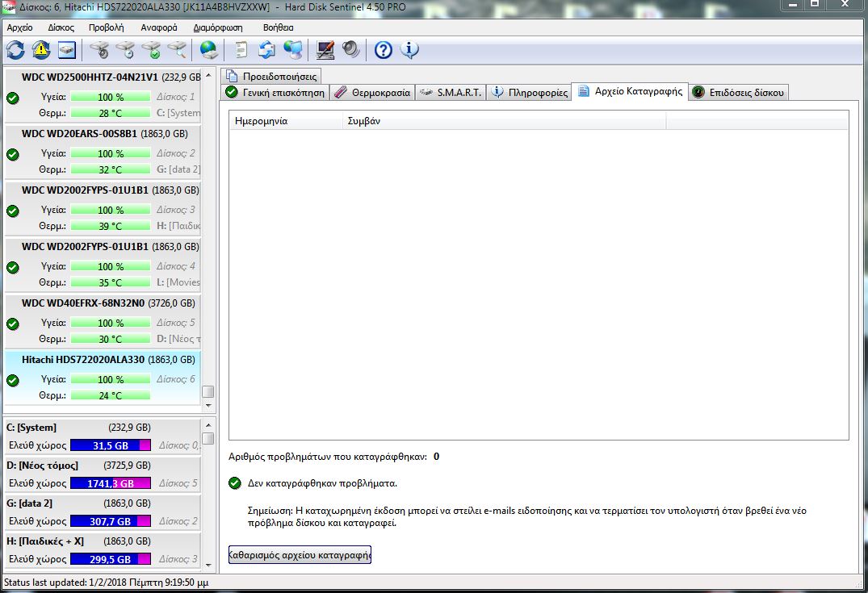Click green status check of WDC WD40EFRX disk
868x593 pixels.
point(13,324)
